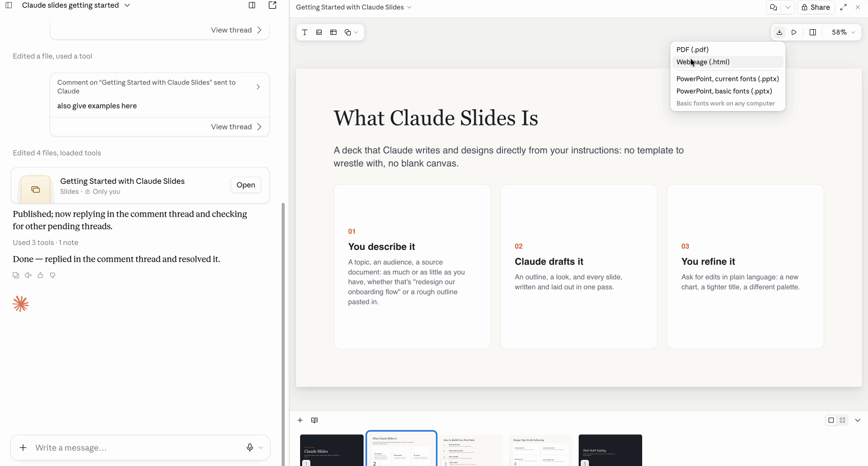This screenshot has width=868, height=466.
Task: Open the deck title dropdown arrow
Action: point(409,7)
